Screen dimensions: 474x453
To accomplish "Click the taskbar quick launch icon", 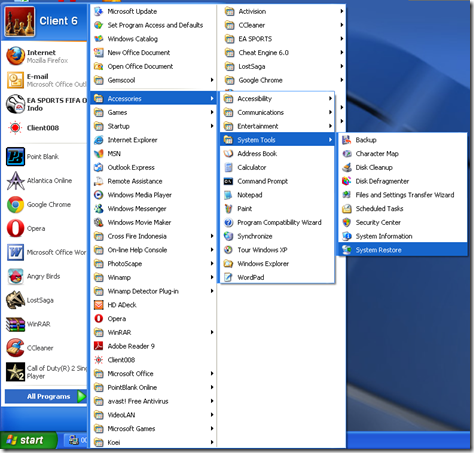I will [x=74, y=440].
